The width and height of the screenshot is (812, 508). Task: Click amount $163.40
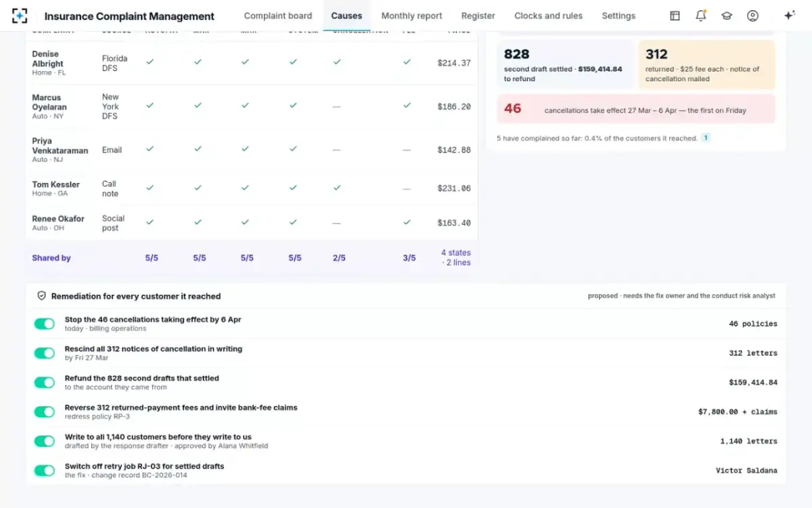[454, 223]
